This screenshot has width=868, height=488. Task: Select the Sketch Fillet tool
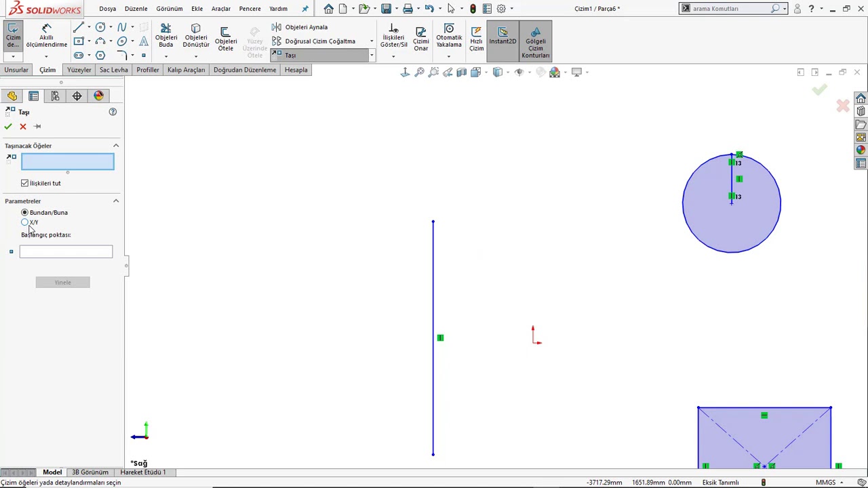tap(122, 56)
